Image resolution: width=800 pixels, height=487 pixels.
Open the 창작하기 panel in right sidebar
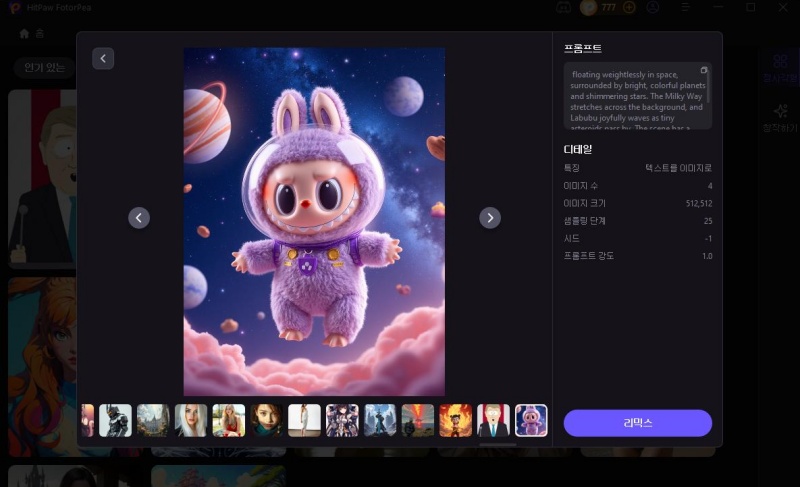click(780, 119)
